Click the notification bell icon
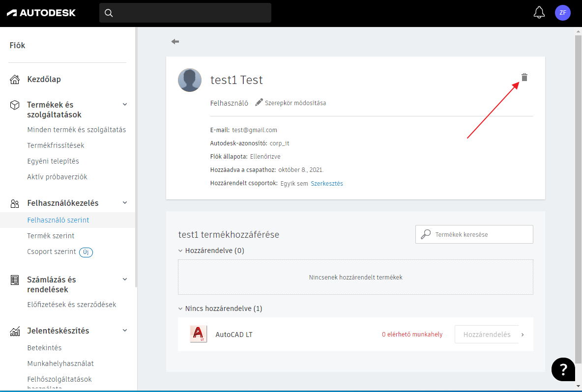 point(539,13)
